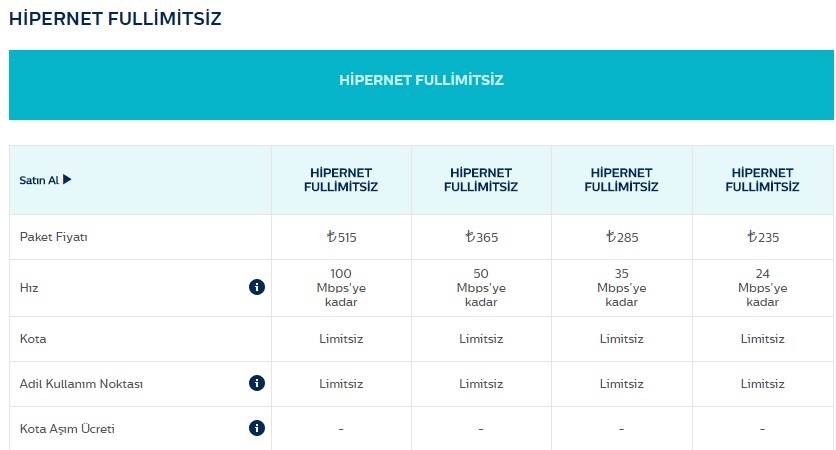Screen dimensions: 836x450
Task: Click the Satın Al label
Action: click(39, 181)
